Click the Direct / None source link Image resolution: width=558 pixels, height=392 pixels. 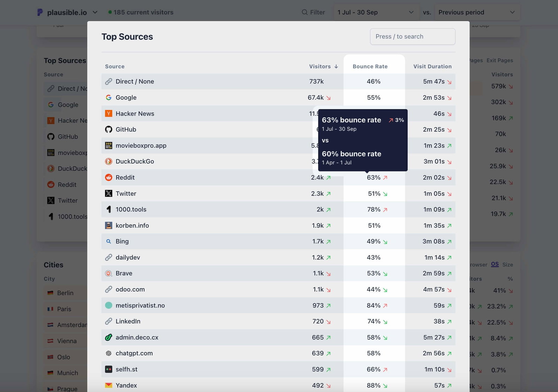[x=135, y=81]
